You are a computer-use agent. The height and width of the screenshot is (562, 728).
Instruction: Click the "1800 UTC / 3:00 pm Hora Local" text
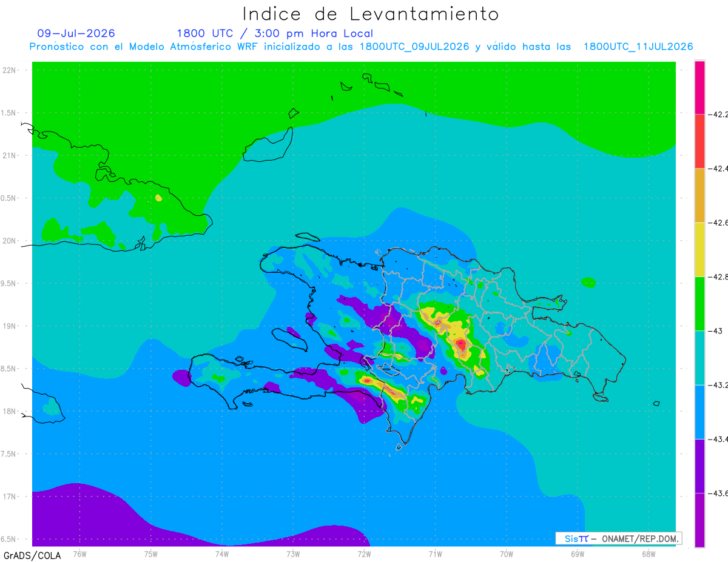click(x=275, y=34)
